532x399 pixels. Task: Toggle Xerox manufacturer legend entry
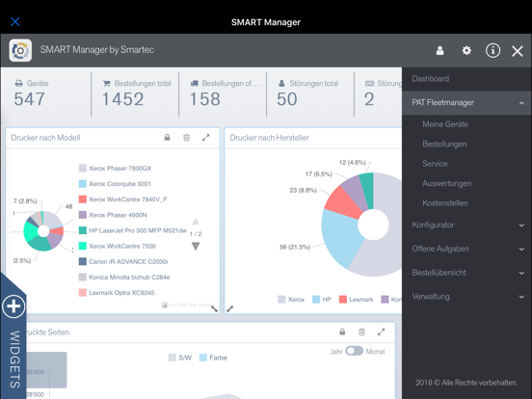click(291, 300)
